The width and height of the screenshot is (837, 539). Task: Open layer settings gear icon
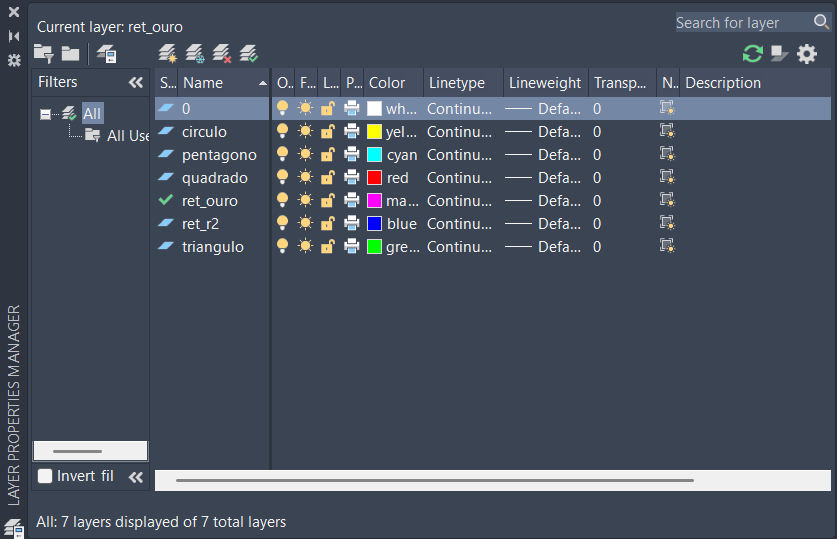[x=807, y=53]
